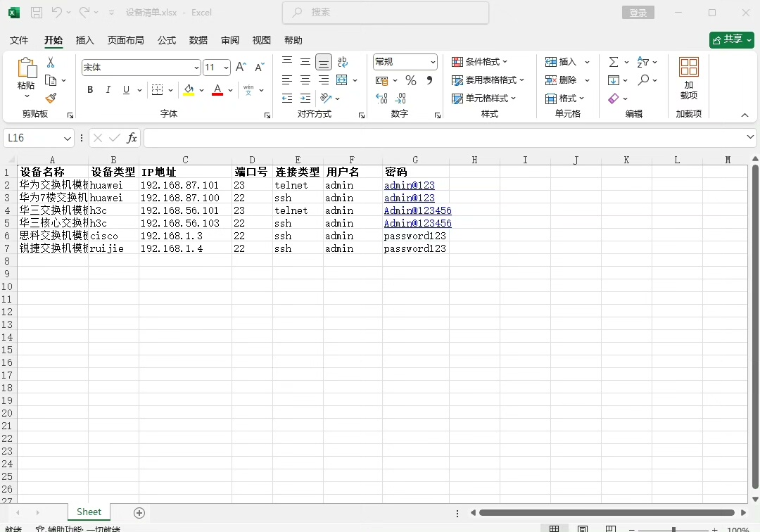This screenshot has width=760, height=532.
Task: Click the yellow fill color swatch
Action: coord(189,90)
